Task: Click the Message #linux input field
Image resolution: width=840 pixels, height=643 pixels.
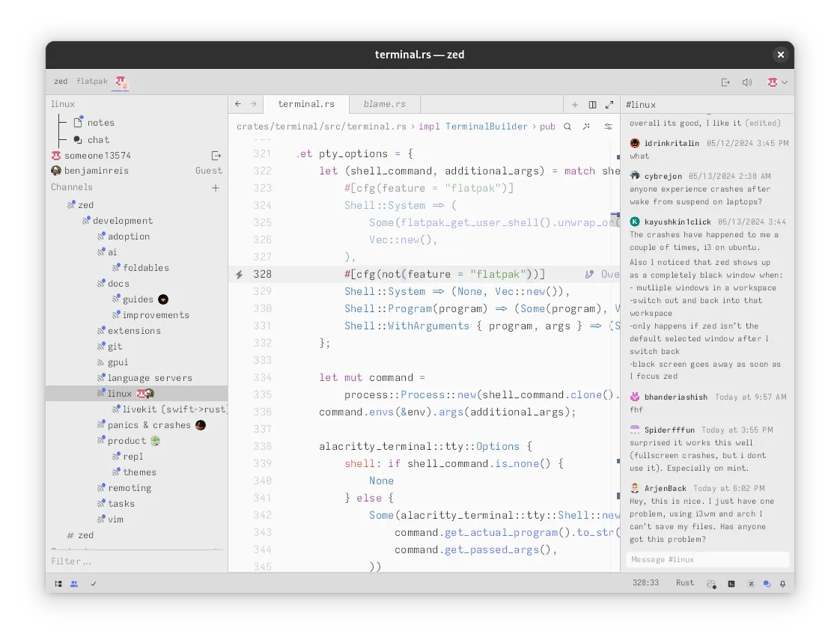Action: pyautogui.click(x=707, y=560)
